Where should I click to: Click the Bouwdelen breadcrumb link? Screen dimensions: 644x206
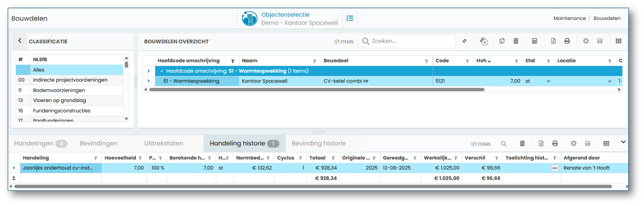coord(607,18)
